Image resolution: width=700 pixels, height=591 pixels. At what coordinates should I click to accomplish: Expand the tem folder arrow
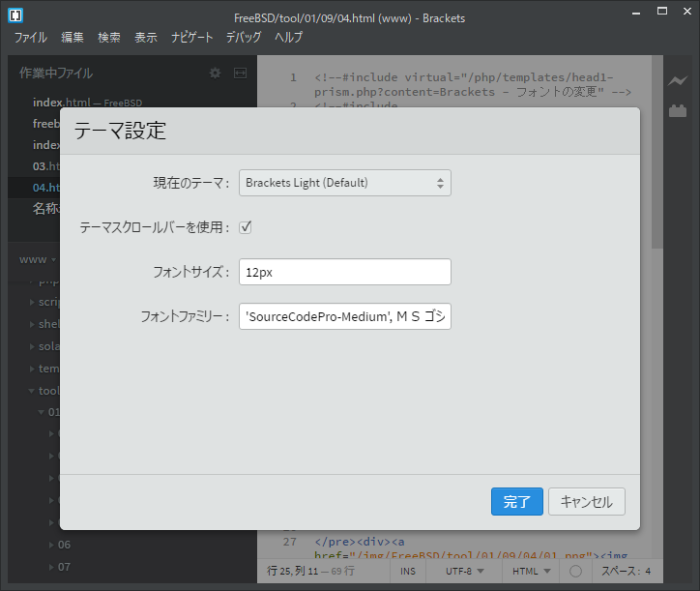point(32,369)
